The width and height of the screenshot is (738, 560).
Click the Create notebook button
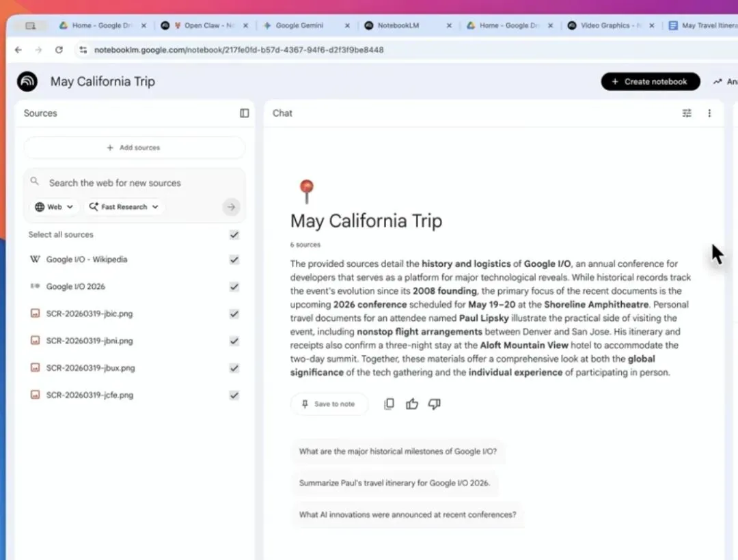click(651, 81)
